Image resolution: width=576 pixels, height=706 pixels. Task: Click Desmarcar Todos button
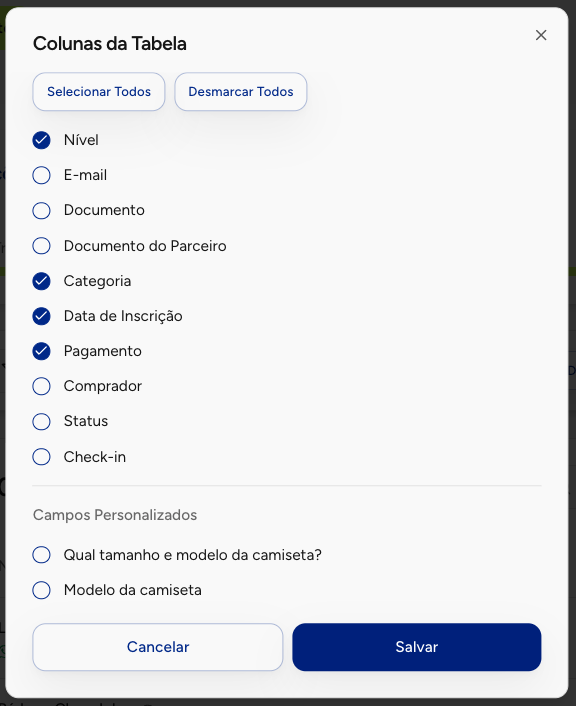pos(240,91)
